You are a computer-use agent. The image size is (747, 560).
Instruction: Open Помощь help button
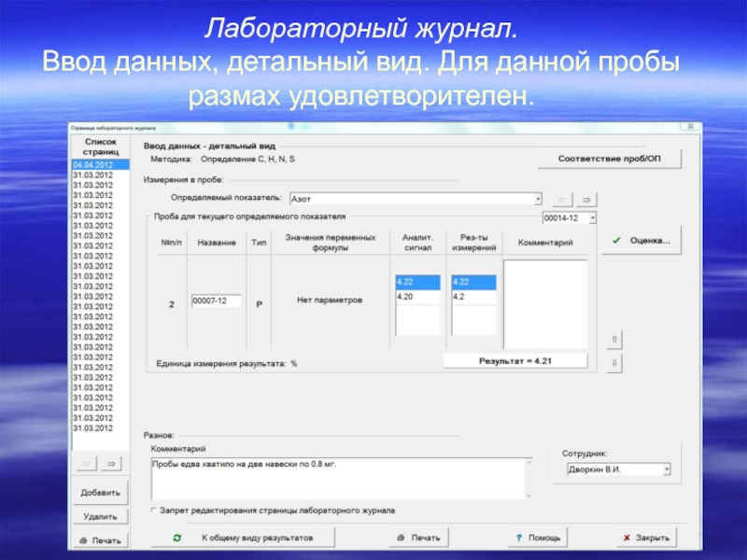[537, 538]
